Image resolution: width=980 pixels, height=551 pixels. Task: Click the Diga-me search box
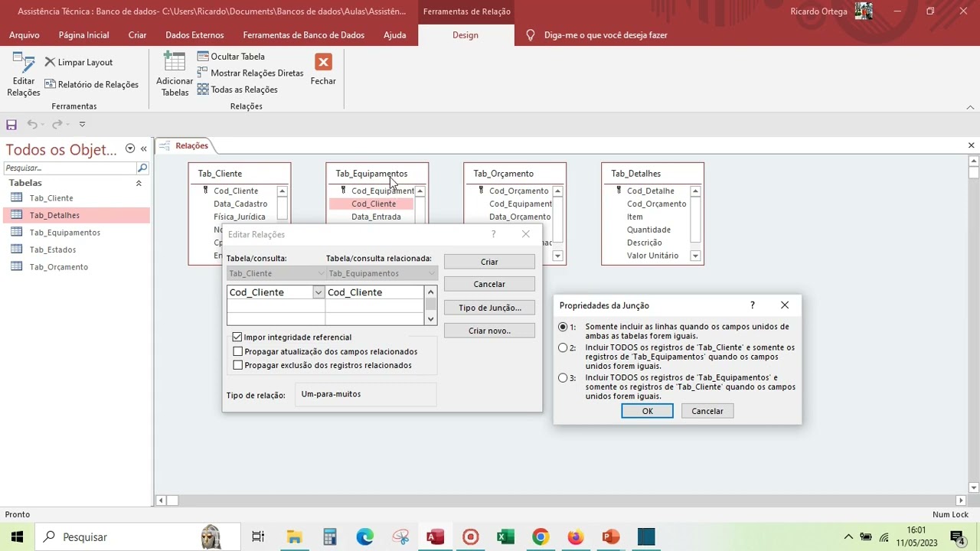point(605,35)
